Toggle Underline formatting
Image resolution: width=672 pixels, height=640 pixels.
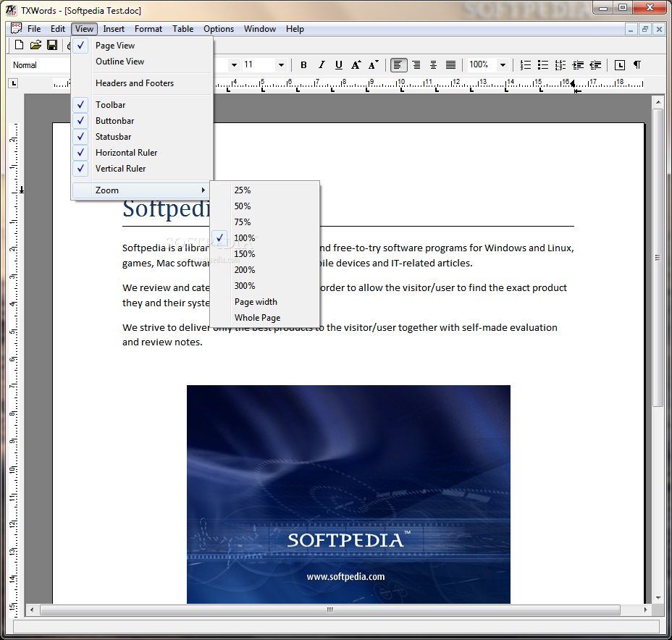[339, 65]
